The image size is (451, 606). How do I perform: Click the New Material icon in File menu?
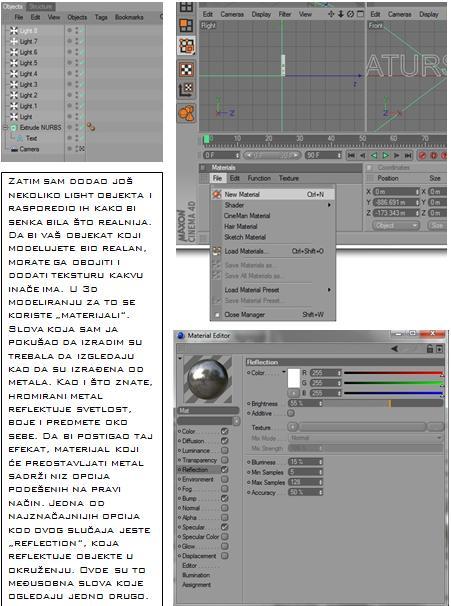click(x=217, y=194)
